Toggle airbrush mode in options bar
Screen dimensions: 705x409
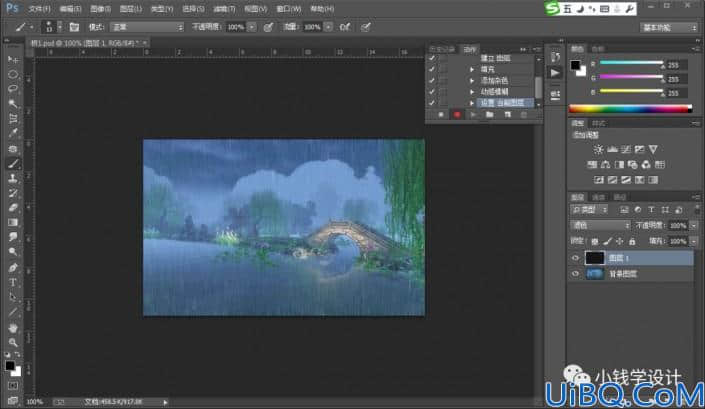pyautogui.click(x=345, y=27)
